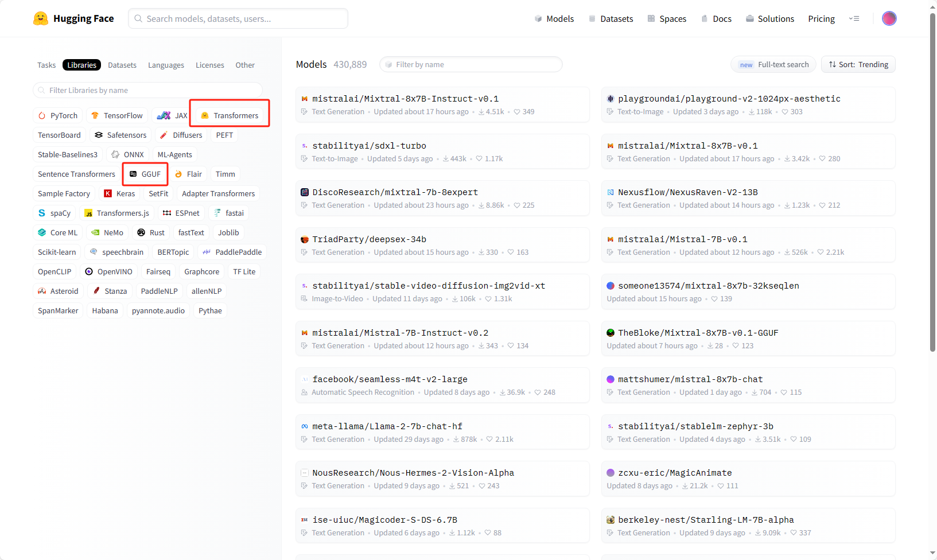Select the PyTorch library filter
The width and height of the screenshot is (937, 560).
pyautogui.click(x=58, y=115)
